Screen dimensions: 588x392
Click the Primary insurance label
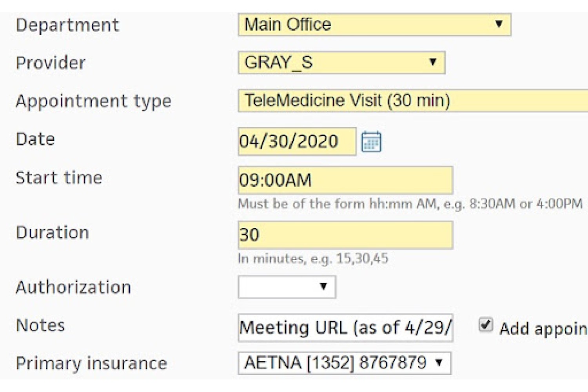(91, 363)
